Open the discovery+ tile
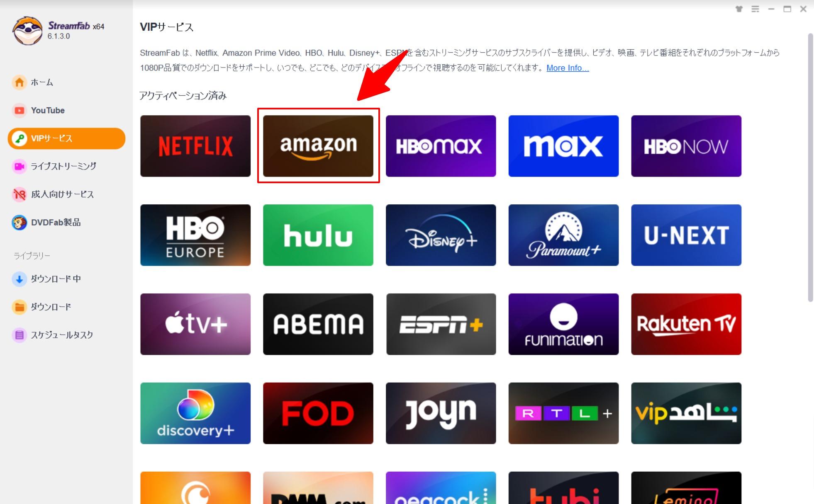The image size is (814, 504). point(195,413)
